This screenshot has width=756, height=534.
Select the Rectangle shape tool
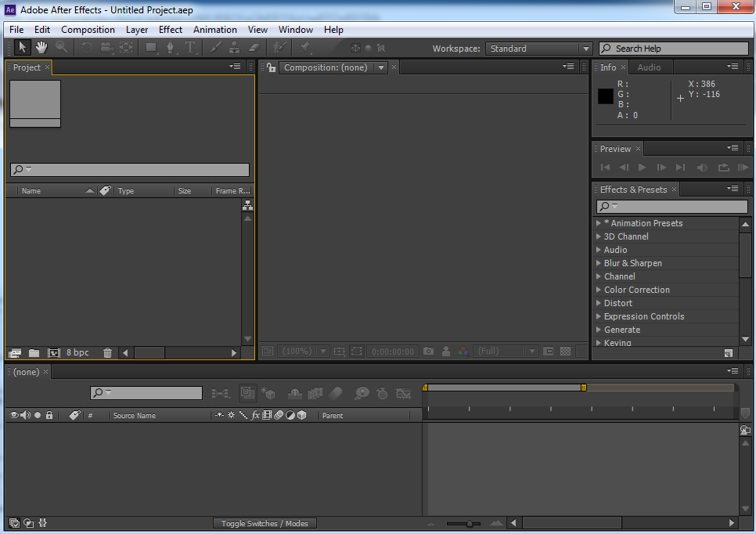point(151,47)
